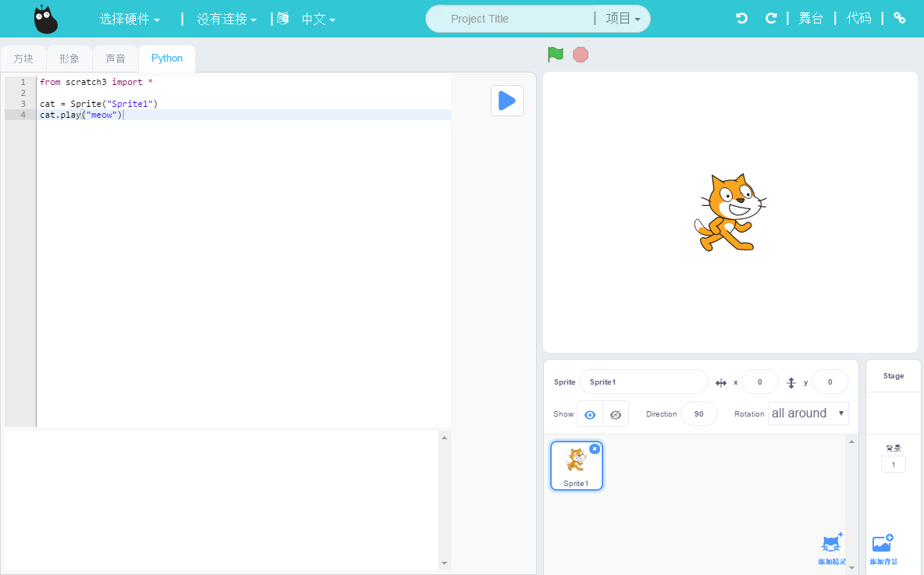Hide Sprite1 with the crossed-eye toggle
This screenshot has width=924, height=575.
[x=615, y=414]
